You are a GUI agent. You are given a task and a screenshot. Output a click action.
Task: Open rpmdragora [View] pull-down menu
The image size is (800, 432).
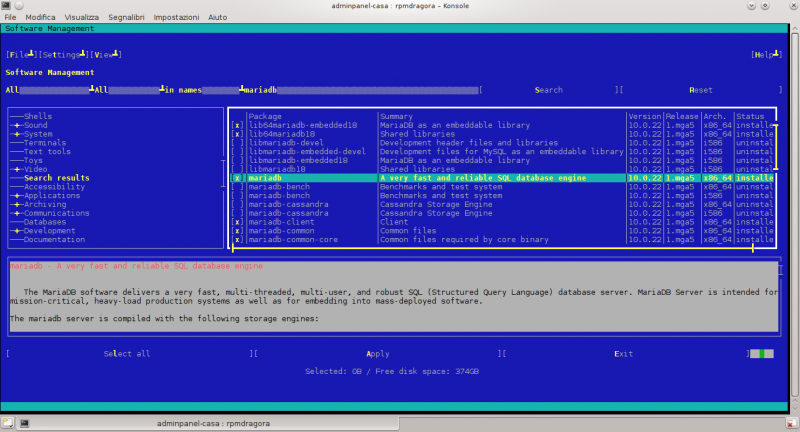point(106,55)
